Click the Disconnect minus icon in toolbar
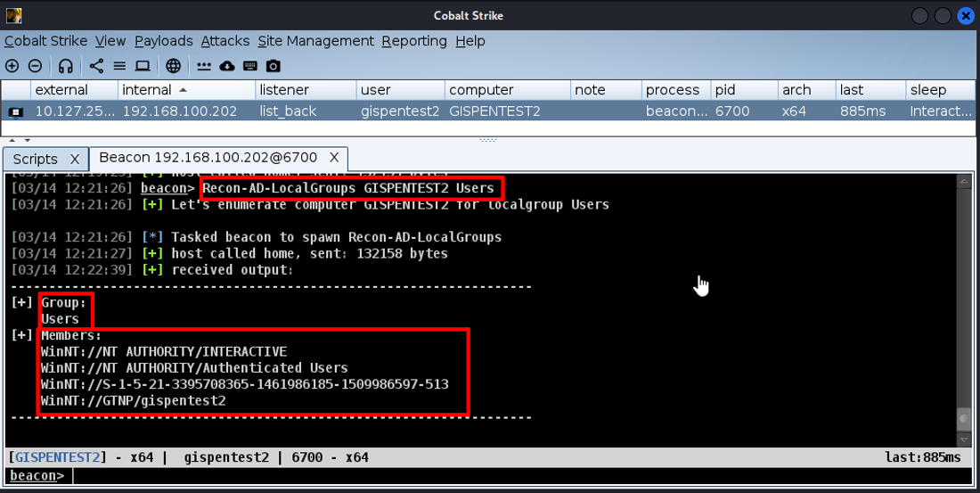 [x=36, y=66]
